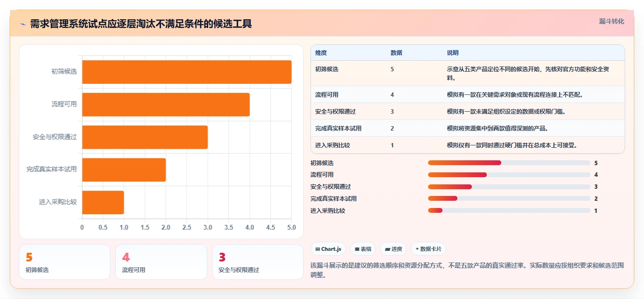
Task: Click the value 1 after the 进入采购比较 progress bar
Action: coord(596,211)
